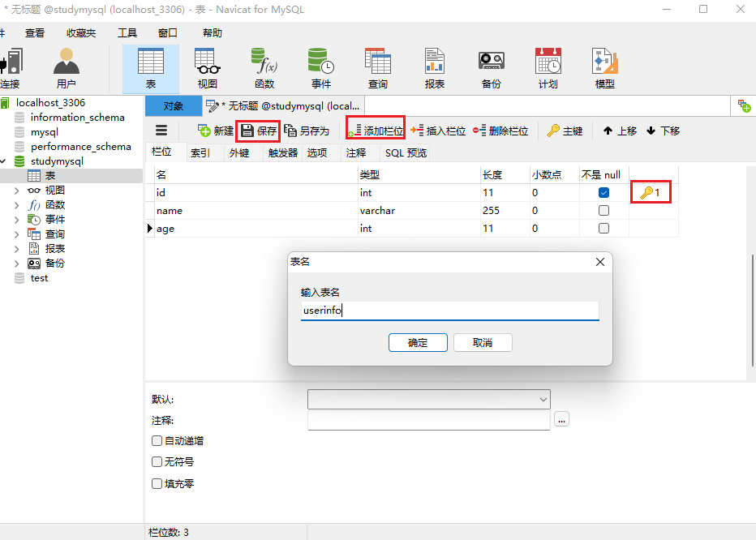This screenshot has width=756, height=540.
Task: Open the 视图 (View) toolbar icon
Action: coord(208,68)
